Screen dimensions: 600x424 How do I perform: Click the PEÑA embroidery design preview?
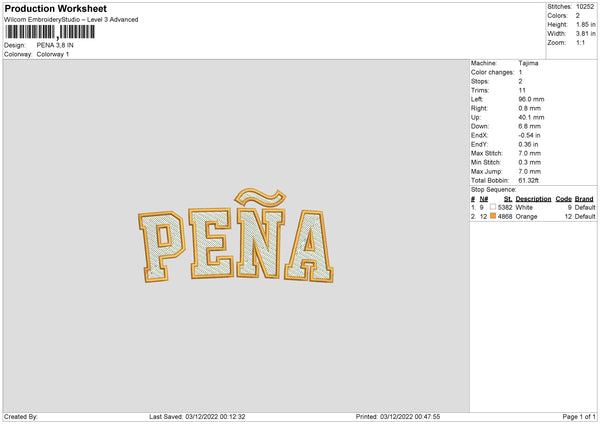coord(236,236)
